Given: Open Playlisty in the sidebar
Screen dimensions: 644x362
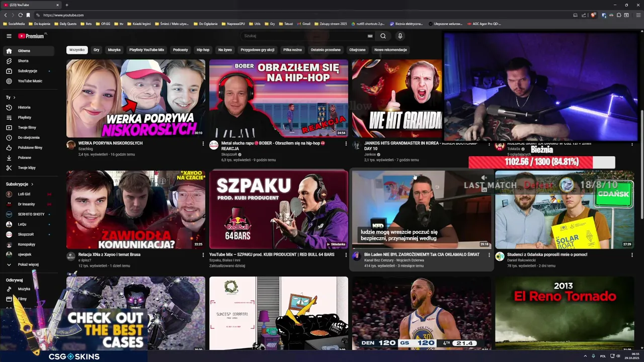Looking at the screenshot, I should [29, 117].
